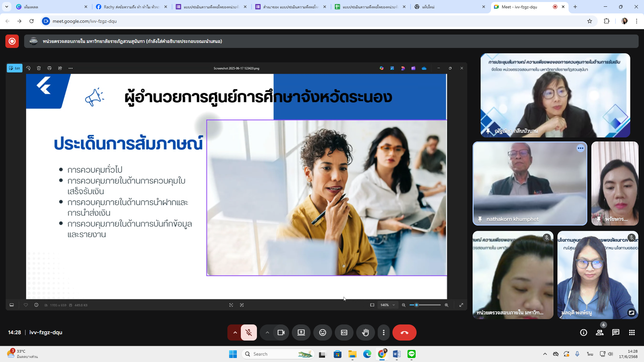Open LINE app from taskbar
The height and width of the screenshot is (362, 644).
[411, 354]
